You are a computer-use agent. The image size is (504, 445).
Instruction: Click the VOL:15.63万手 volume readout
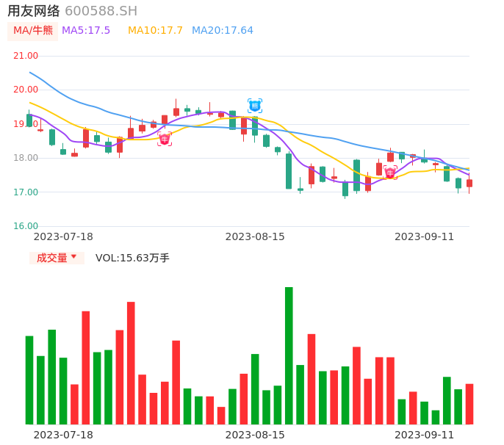[132, 258]
